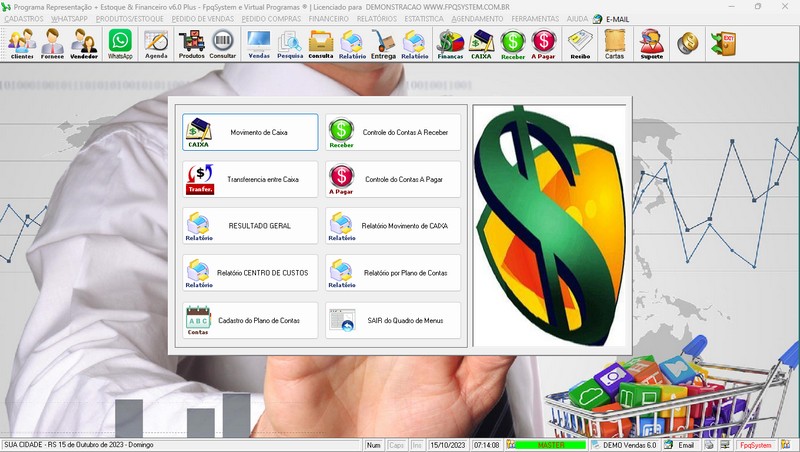Open the ESTATISTICA menu
Screen dimensions: 800x452
pyautogui.click(x=424, y=19)
